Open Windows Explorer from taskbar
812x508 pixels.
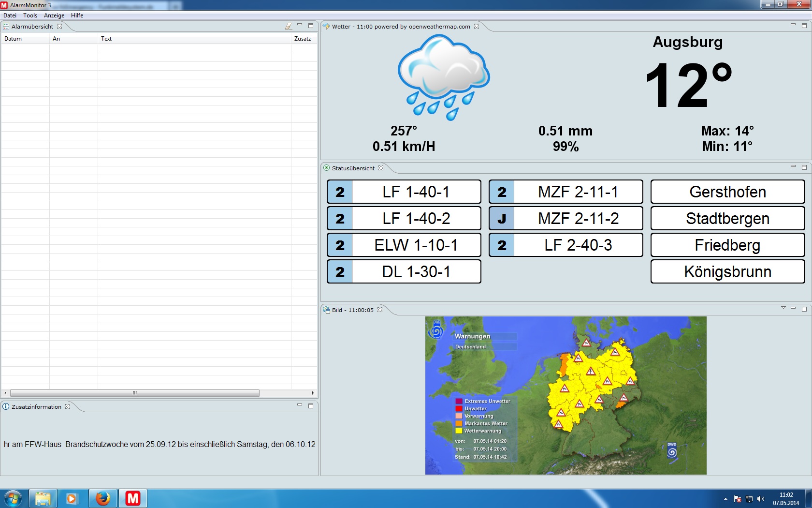click(x=43, y=498)
